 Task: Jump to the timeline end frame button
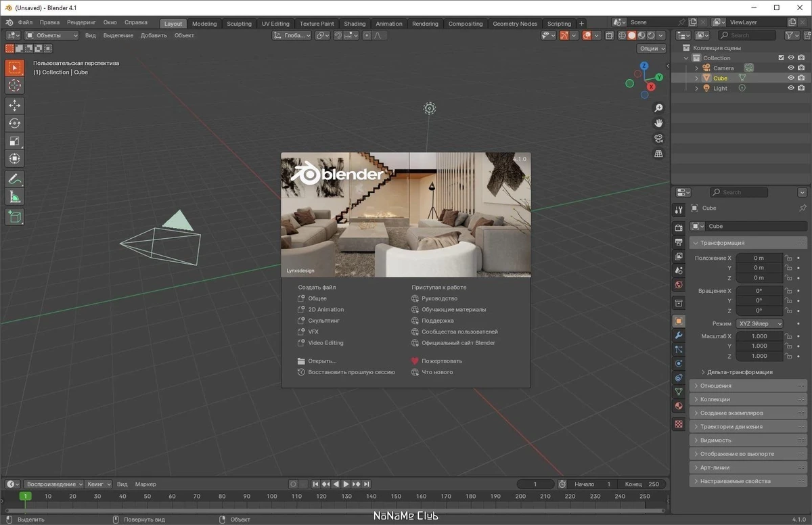point(367,484)
